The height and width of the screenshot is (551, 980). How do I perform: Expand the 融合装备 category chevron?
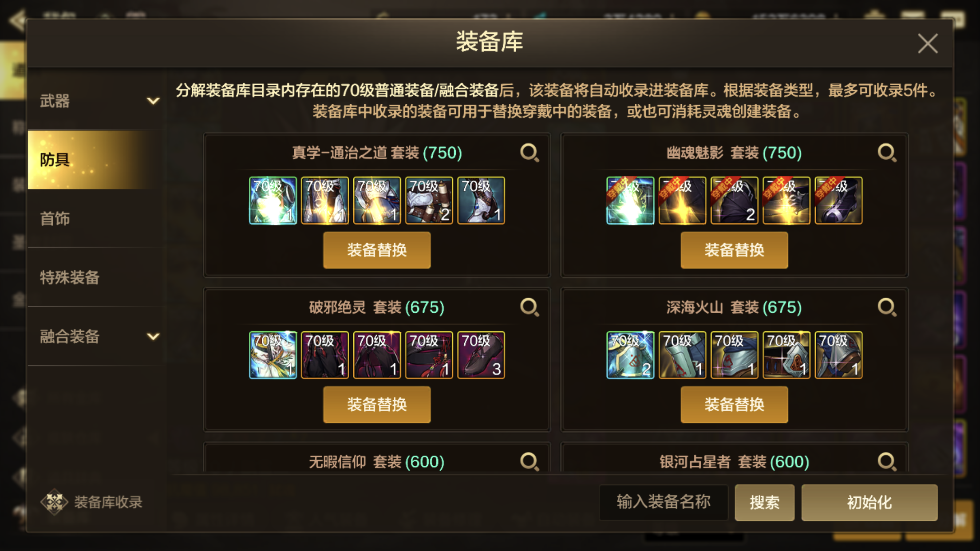click(153, 336)
